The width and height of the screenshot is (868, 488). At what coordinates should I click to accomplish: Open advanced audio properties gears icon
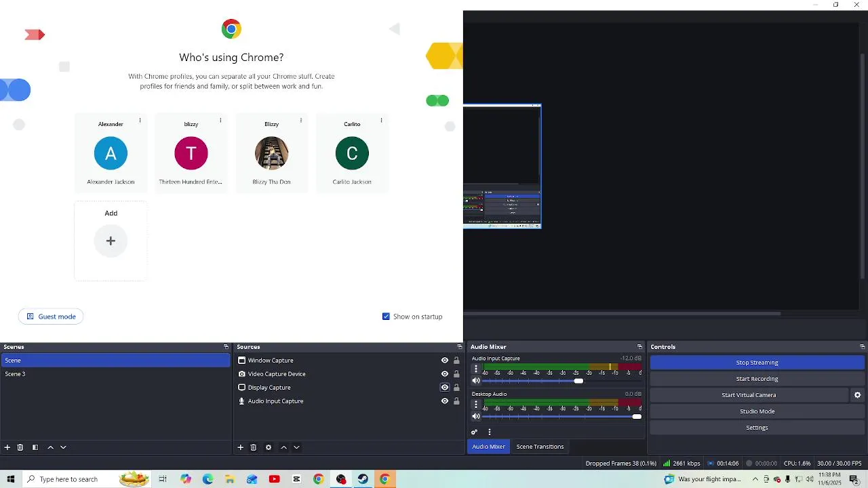pos(474,432)
